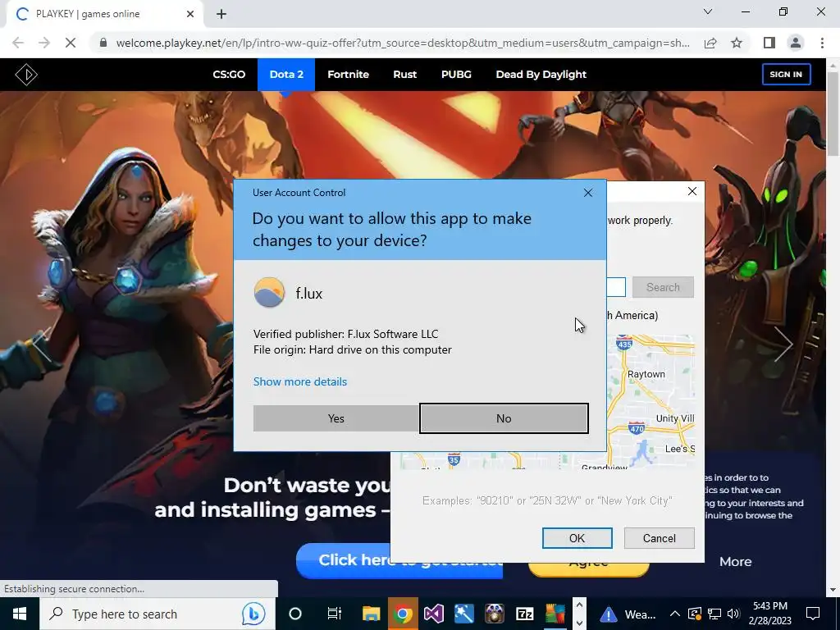Click the weather warning widget
The image size is (840, 630).
click(x=628, y=614)
